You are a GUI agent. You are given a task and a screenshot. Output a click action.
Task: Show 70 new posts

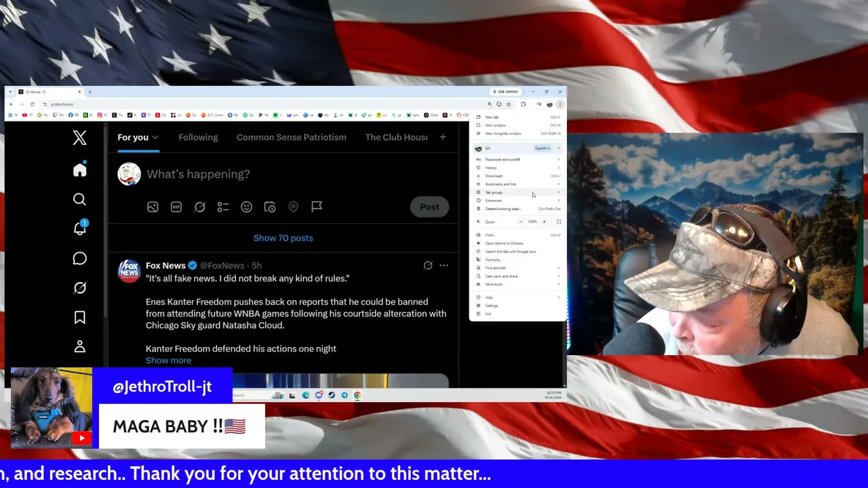coord(283,238)
